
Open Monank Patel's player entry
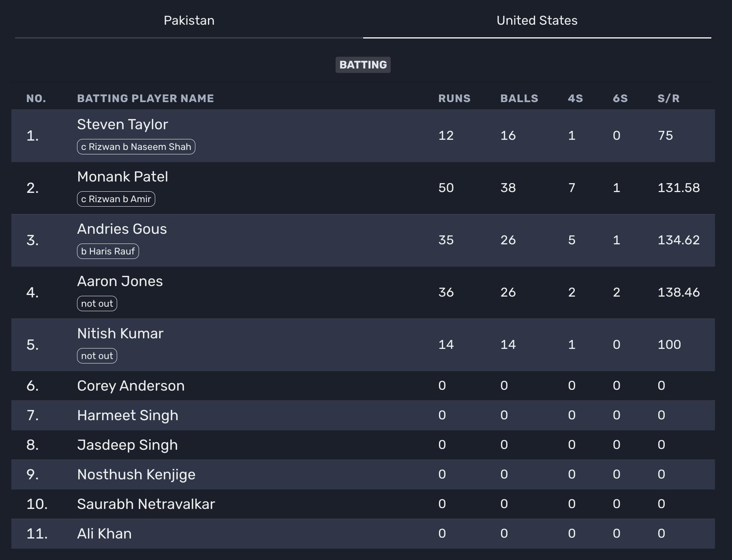pyautogui.click(x=122, y=177)
